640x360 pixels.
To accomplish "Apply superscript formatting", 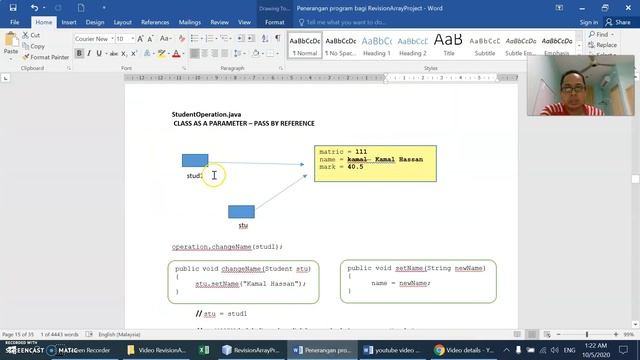I will pyautogui.click(x=133, y=53).
